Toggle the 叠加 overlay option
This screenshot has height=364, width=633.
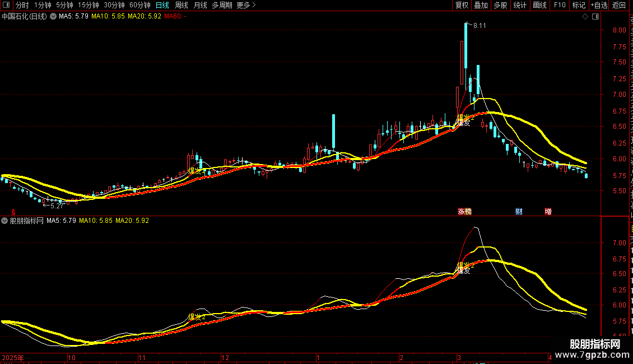coord(481,5)
